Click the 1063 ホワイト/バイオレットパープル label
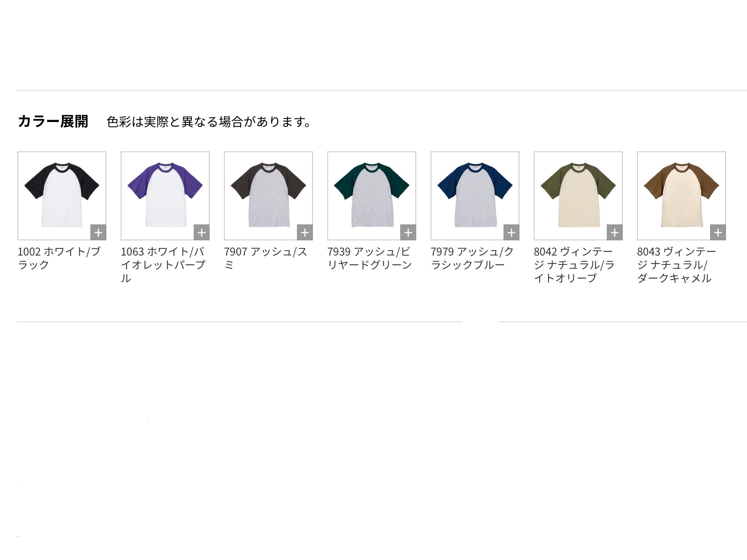 tap(163, 265)
